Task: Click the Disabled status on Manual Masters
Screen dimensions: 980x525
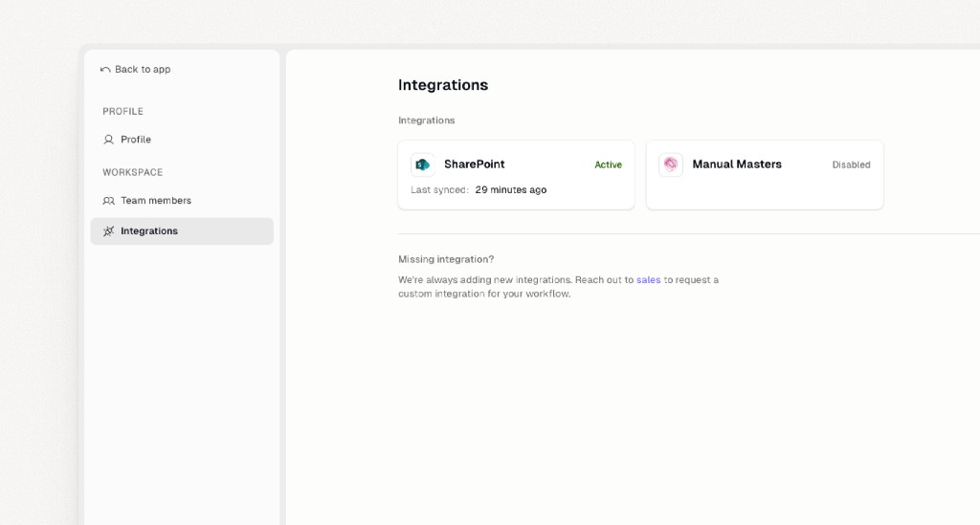Action: pyautogui.click(x=851, y=164)
